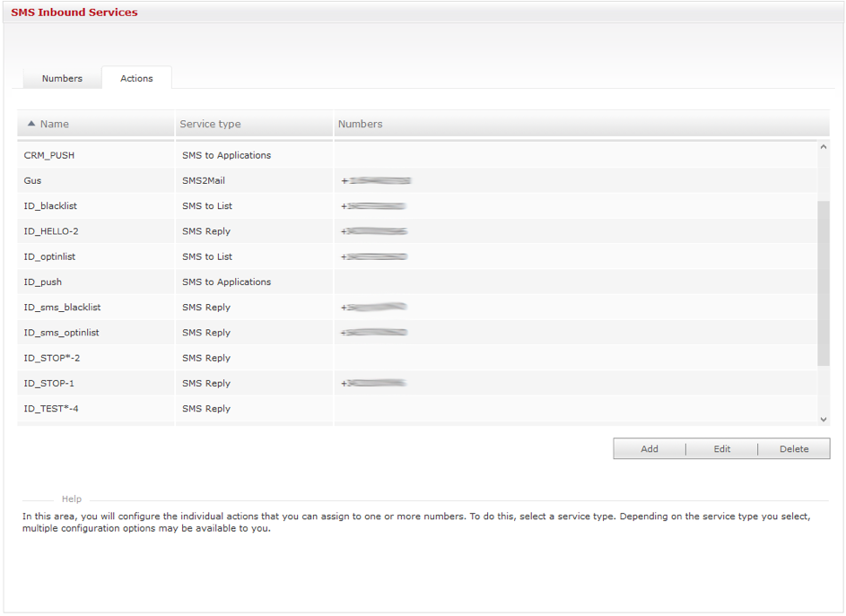This screenshot has height=616, width=846.
Task: Click the Numbers column header
Action: pos(360,125)
